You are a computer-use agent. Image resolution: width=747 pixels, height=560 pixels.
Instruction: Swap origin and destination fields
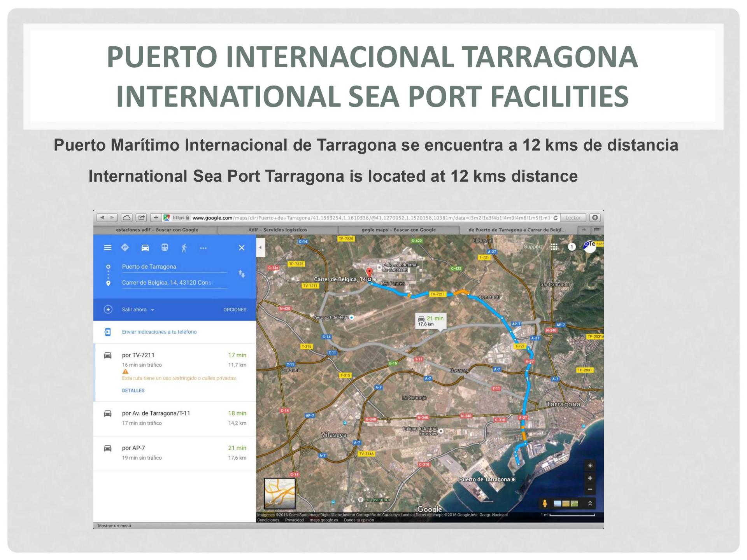coord(242,274)
